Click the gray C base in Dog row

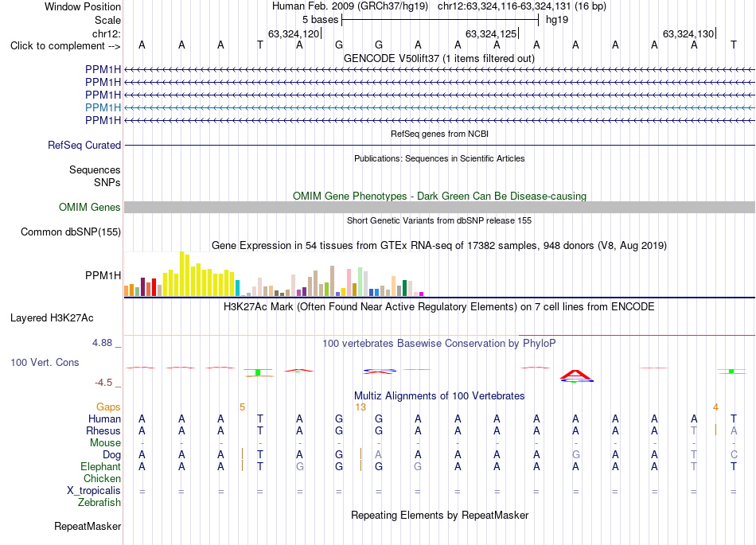click(x=734, y=455)
